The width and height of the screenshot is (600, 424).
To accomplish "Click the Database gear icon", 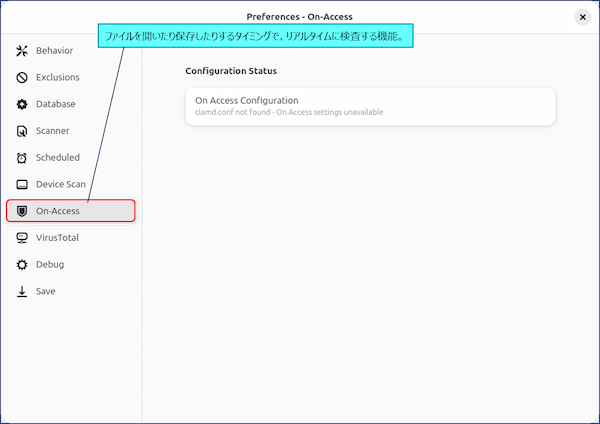I will click(22, 104).
